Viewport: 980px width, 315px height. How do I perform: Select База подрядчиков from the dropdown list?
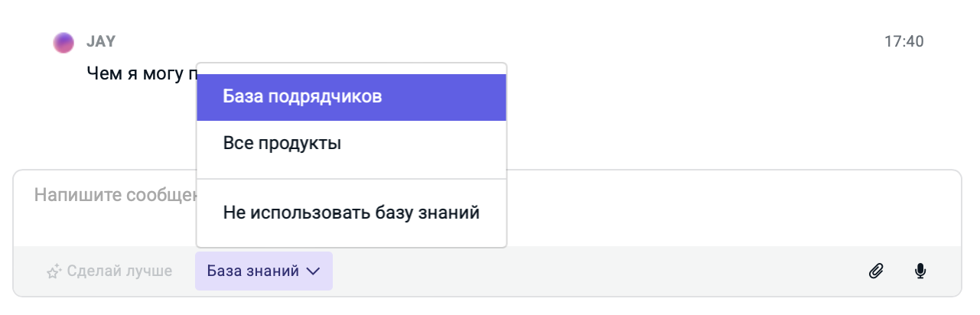tap(302, 97)
